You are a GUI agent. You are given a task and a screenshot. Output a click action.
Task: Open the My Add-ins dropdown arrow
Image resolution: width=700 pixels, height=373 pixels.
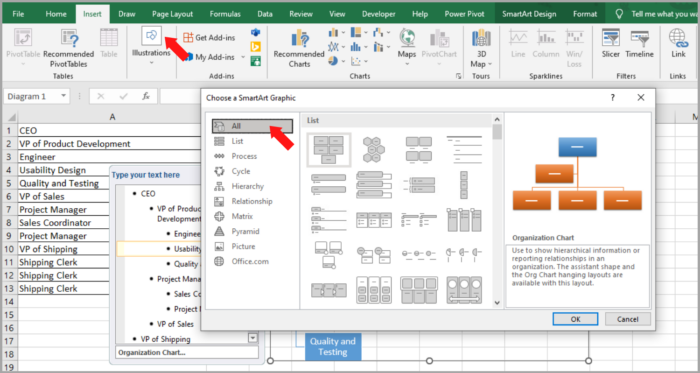pyautogui.click(x=243, y=57)
